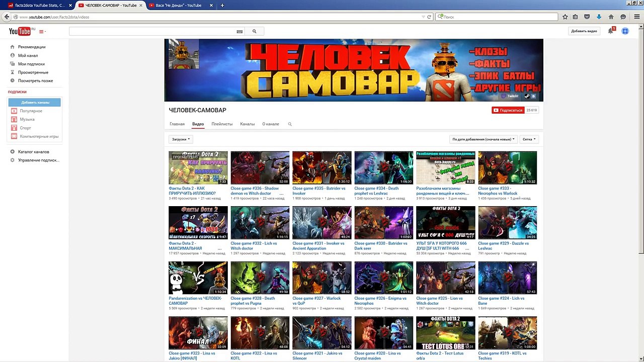Image resolution: width=644 pixels, height=362 pixels.
Task: Open the on-screen keyboard in search box
Action: tap(239, 31)
